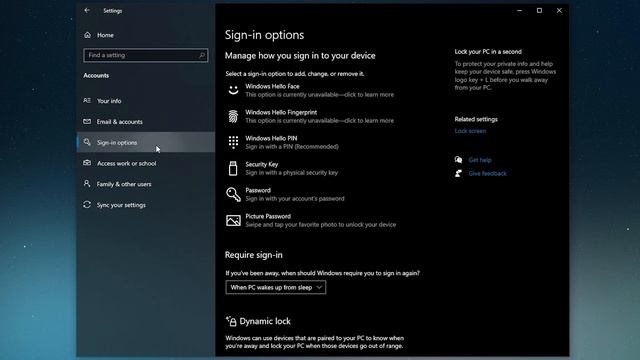The width and height of the screenshot is (640, 360).
Task: Open Your info page
Action: 109,101
